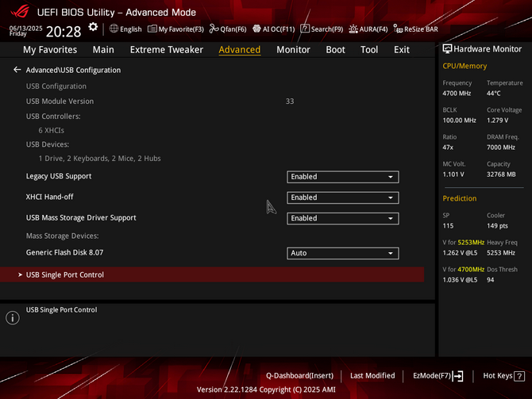Open language selector globe icon
The width and height of the screenshot is (532, 399).
pos(114,29)
